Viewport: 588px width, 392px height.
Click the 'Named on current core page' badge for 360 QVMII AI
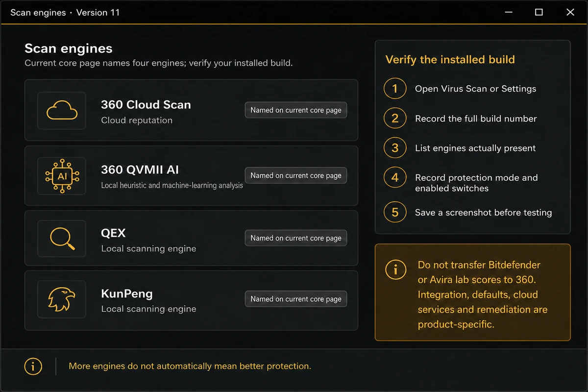click(x=296, y=175)
